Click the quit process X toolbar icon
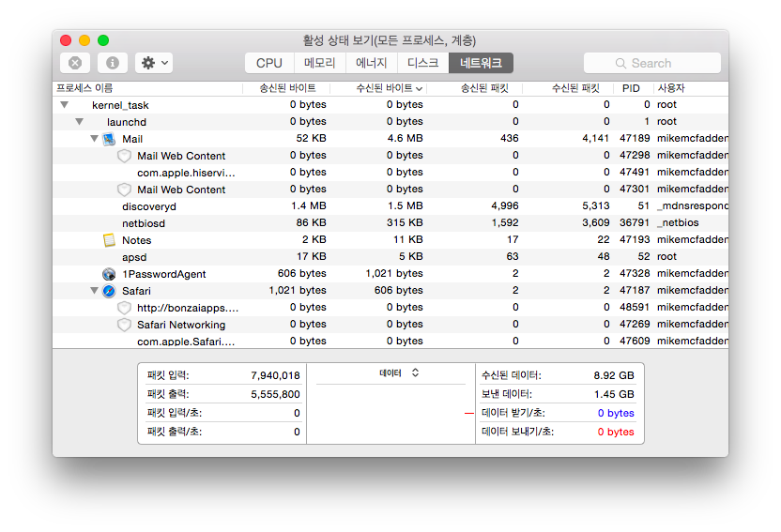The width and height of the screenshot is (781, 532). (x=75, y=63)
